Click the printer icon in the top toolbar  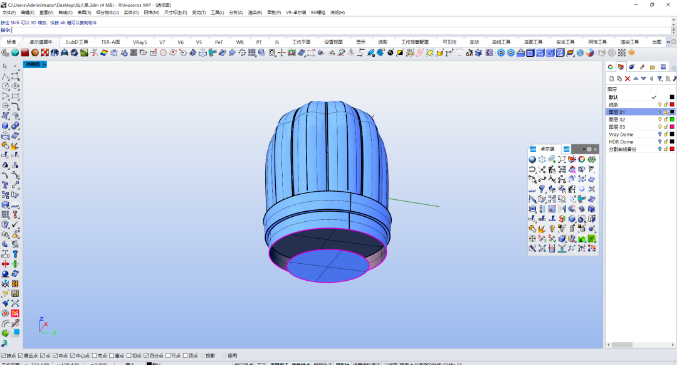tap(202, 53)
